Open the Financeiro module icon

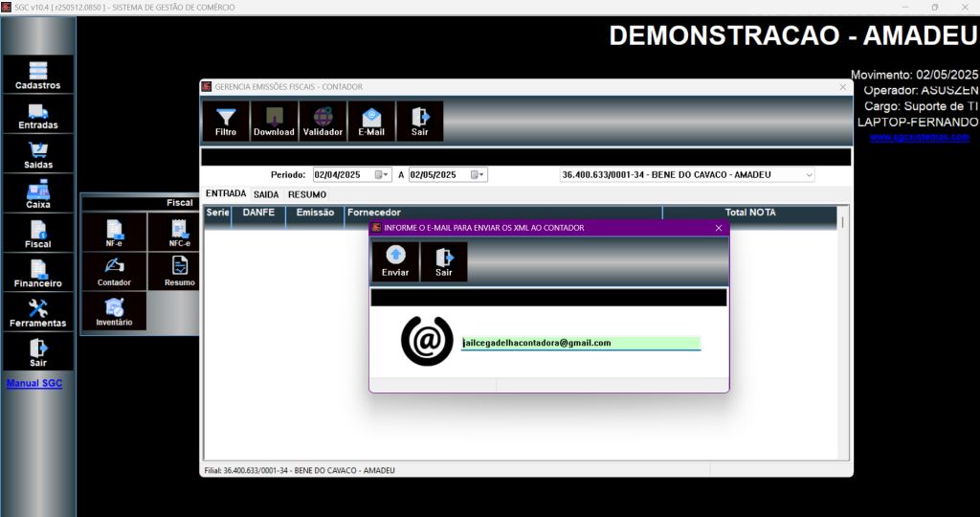(x=38, y=273)
